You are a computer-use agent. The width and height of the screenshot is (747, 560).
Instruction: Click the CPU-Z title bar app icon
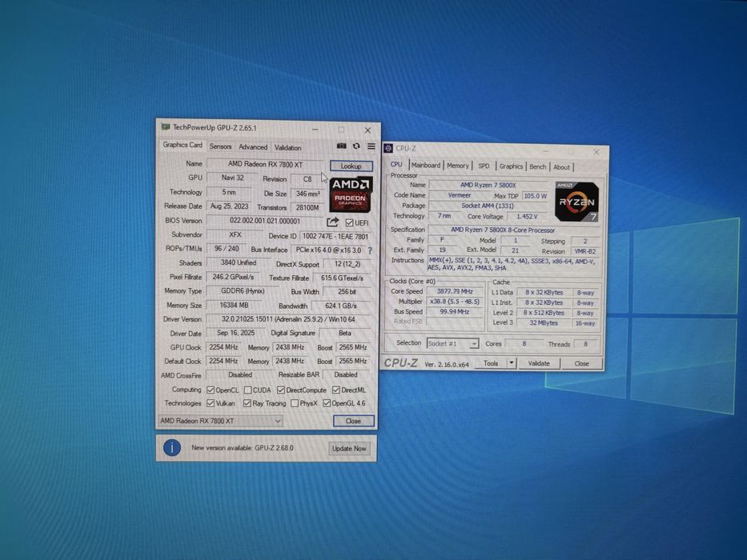pos(388,149)
